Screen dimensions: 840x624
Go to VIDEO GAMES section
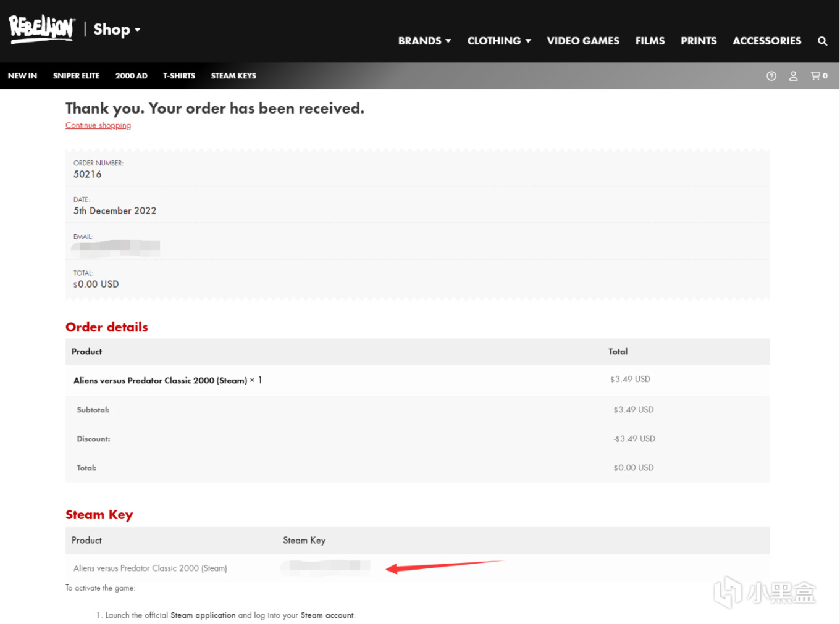coord(582,41)
